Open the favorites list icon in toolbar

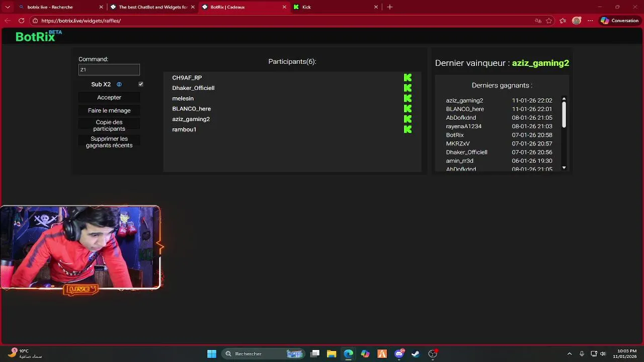coord(562,21)
